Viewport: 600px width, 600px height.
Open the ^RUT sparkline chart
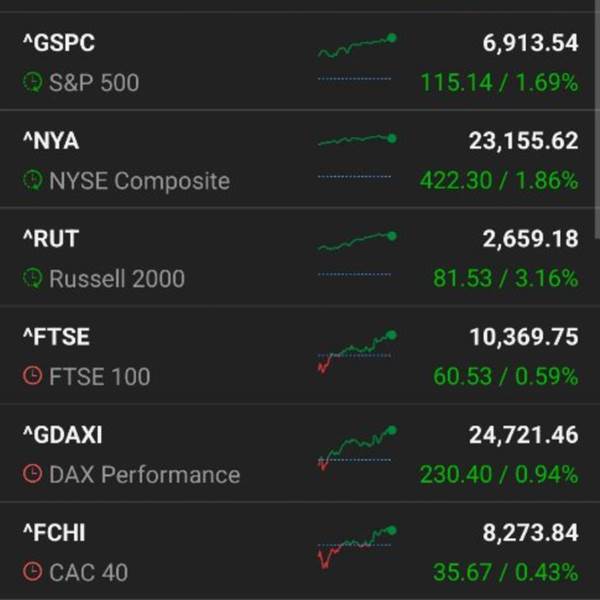point(357,253)
